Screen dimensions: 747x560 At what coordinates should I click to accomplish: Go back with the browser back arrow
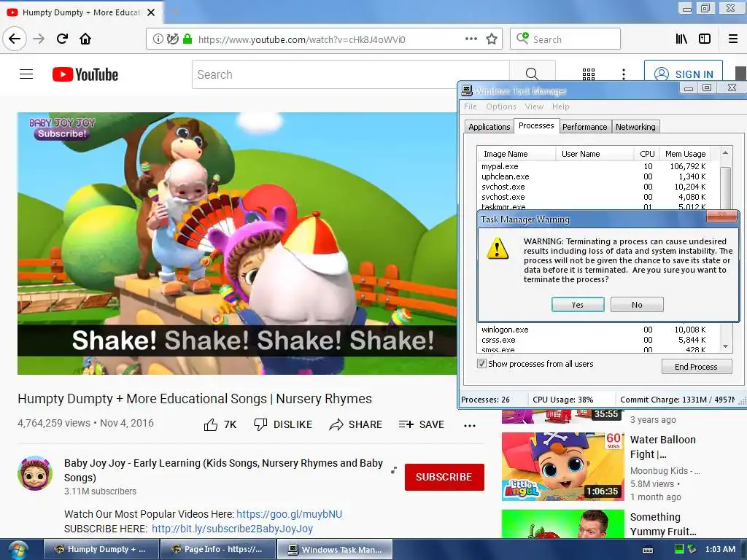[15, 39]
